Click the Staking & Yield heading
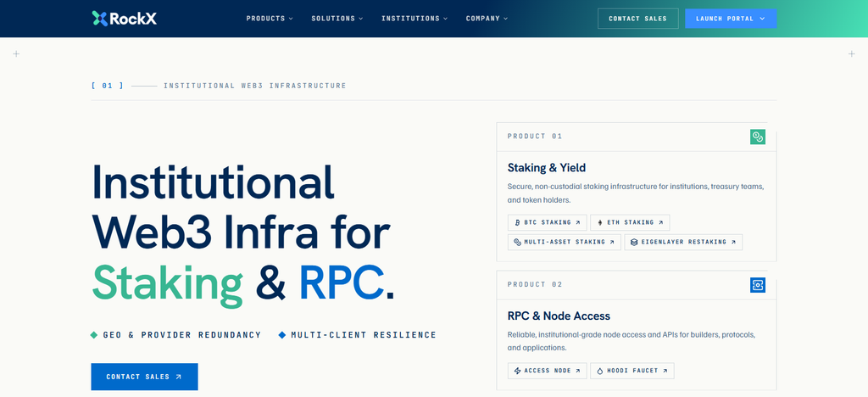 pos(547,168)
